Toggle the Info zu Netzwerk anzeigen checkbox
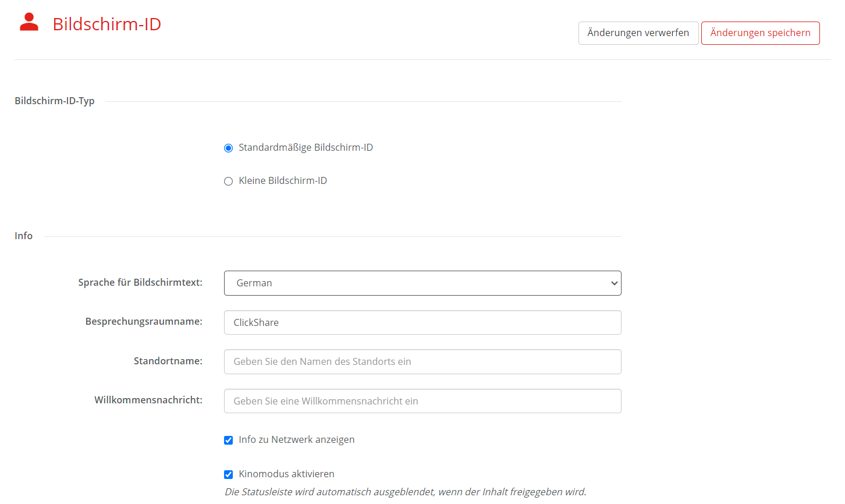This screenshot has width=845, height=504. 229,441
